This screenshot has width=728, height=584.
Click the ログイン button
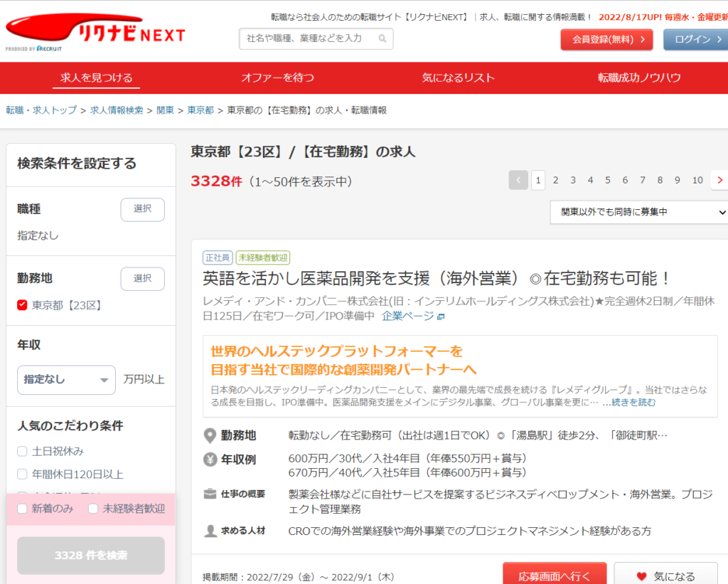tap(695, 40)
